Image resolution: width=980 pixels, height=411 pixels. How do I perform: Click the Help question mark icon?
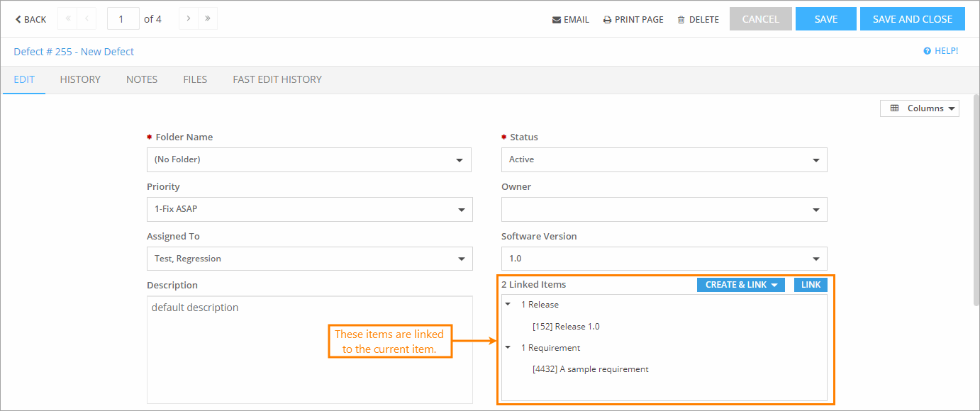click(928, 50)
